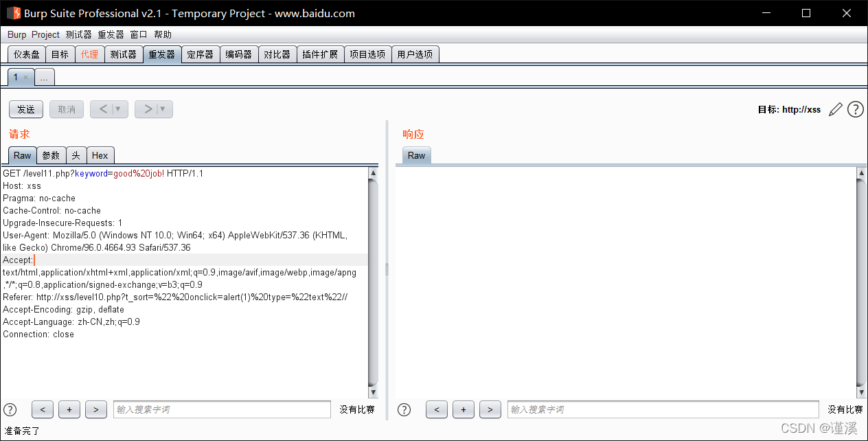The width and height of the screenshot is (868, 441).
Task: Click the 取消 cancel button
Action: [x=67, y=109]
